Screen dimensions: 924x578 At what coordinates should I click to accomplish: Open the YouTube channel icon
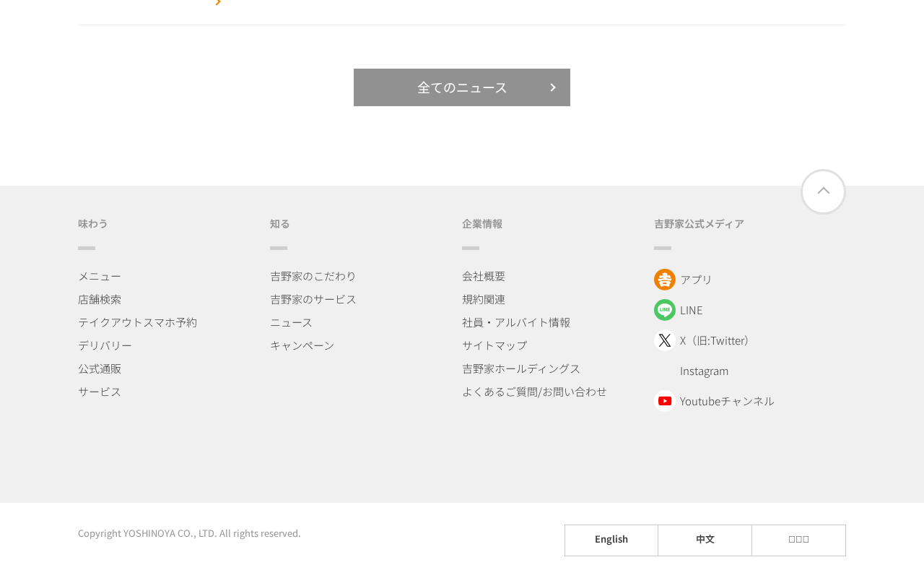coord(665,401)
